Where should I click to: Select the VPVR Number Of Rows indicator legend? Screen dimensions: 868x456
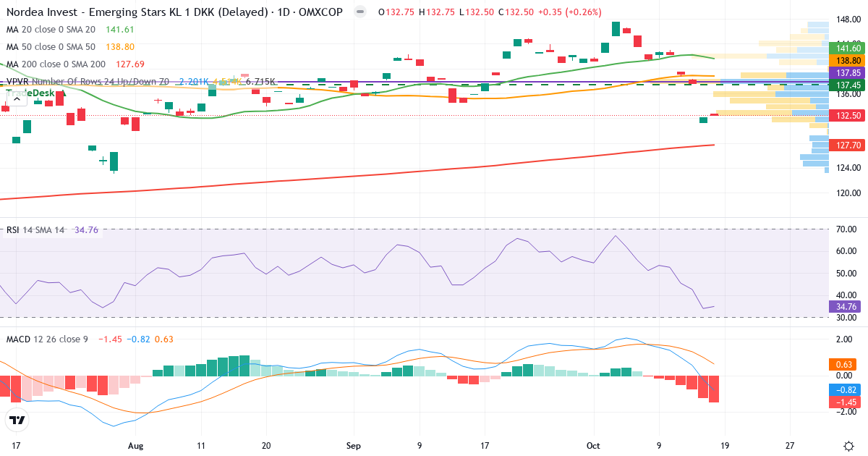click(x=88, y=82)
